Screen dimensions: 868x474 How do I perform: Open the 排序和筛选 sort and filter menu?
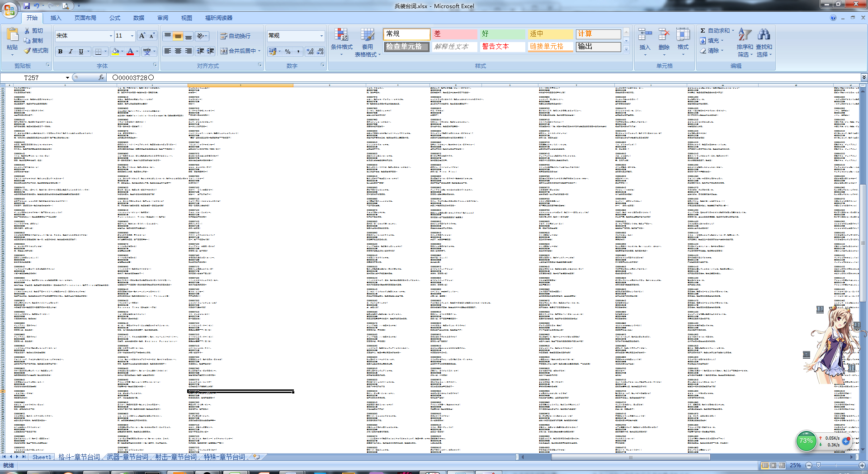pyautogui.click(x=745, y=42)
